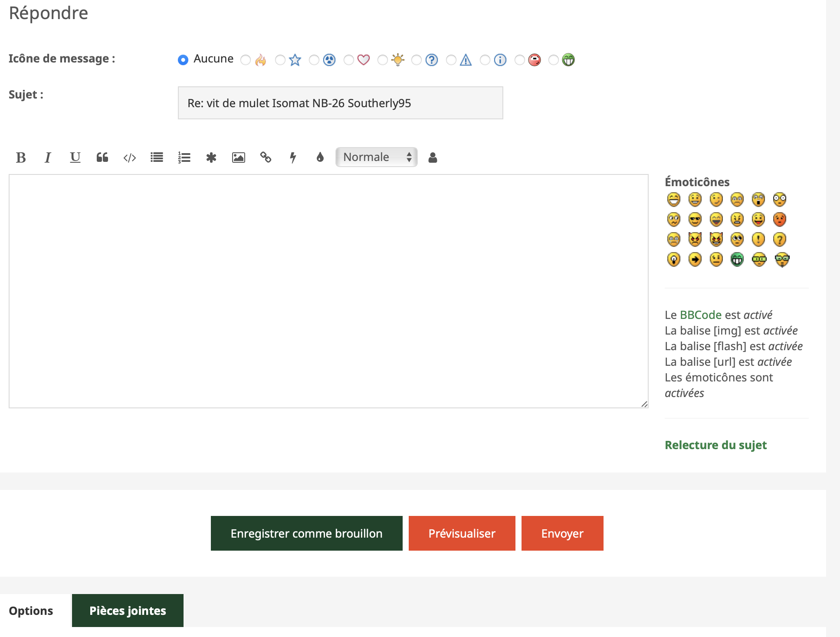Open the Options tab
Screen dimensions: 840x637
(x=31, y=611)
